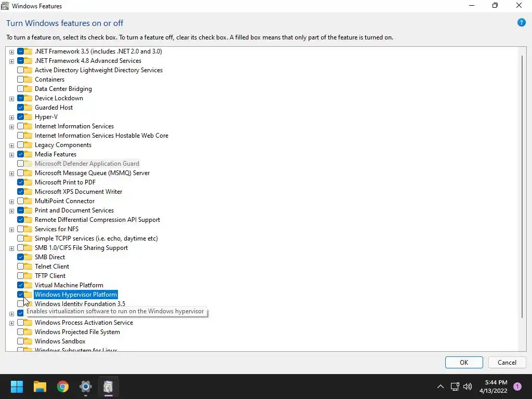
Task: Click the Legacy Components folder icon
Action: coord(28,145)
